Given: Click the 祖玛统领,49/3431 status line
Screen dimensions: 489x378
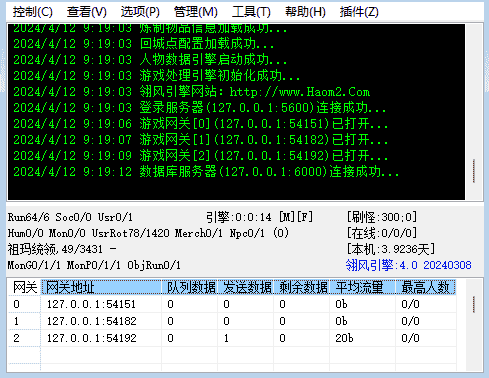Looking at the screenshot, I should [62, 249].
